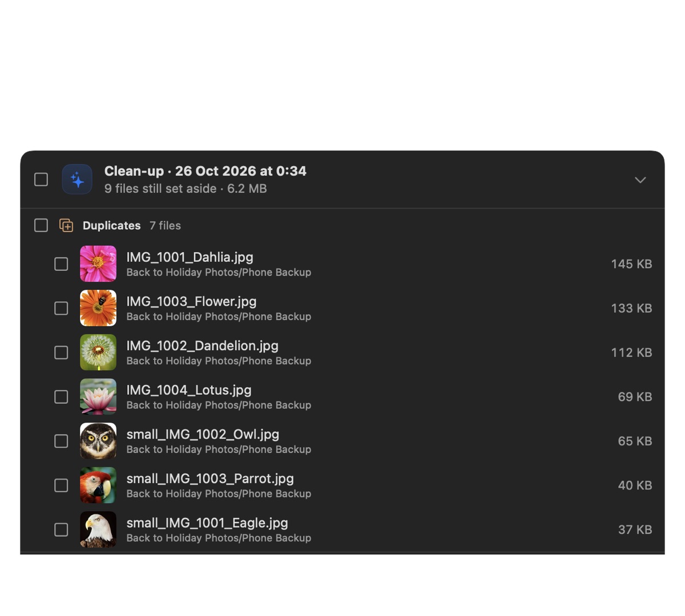This screenshot has height=616, width=685.
Task: Click the Duplicates group icon
Action: 66,225
